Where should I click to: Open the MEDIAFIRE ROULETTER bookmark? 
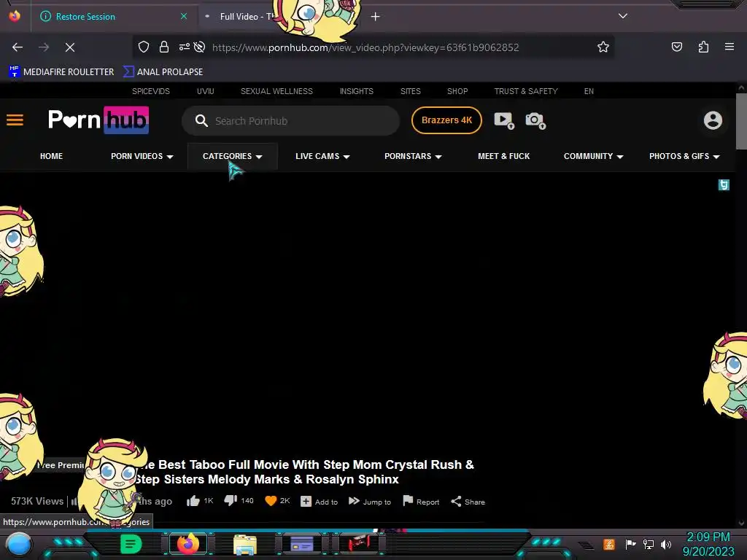pos(61,72)
